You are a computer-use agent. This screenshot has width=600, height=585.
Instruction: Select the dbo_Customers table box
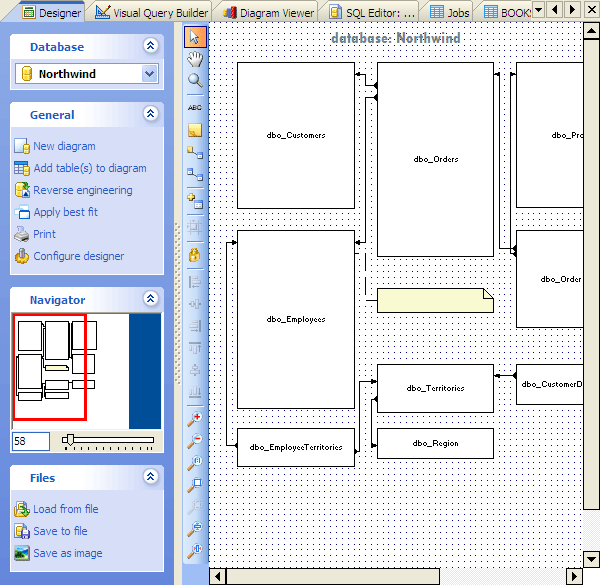pos(296,135)
